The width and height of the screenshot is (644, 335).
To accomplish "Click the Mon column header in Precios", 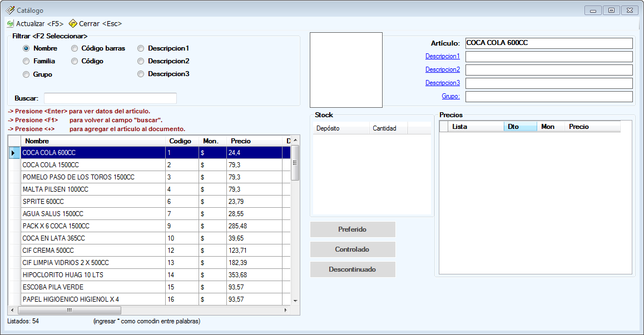I will (551, 127).
